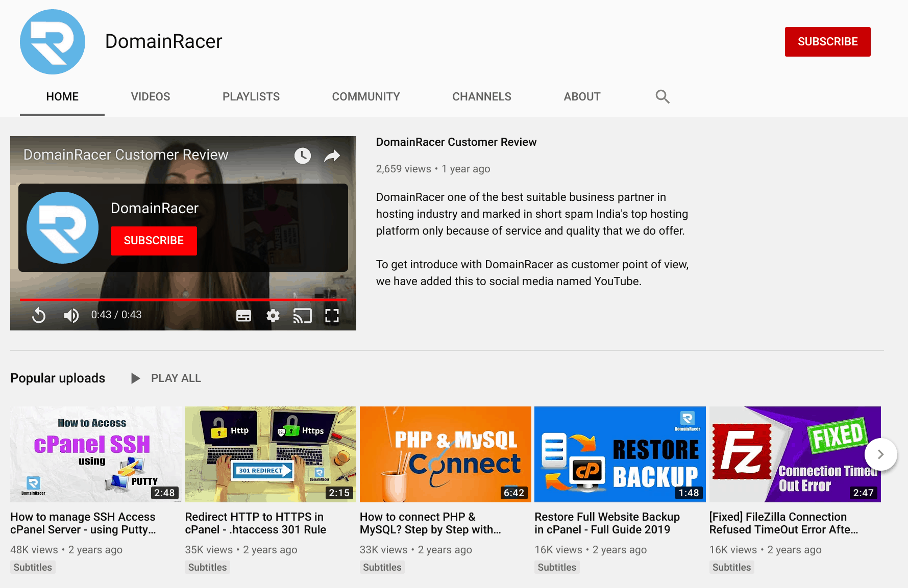Replay the customer review video
The width and height of the screenshot is (908, 588).
pos(39,316)
